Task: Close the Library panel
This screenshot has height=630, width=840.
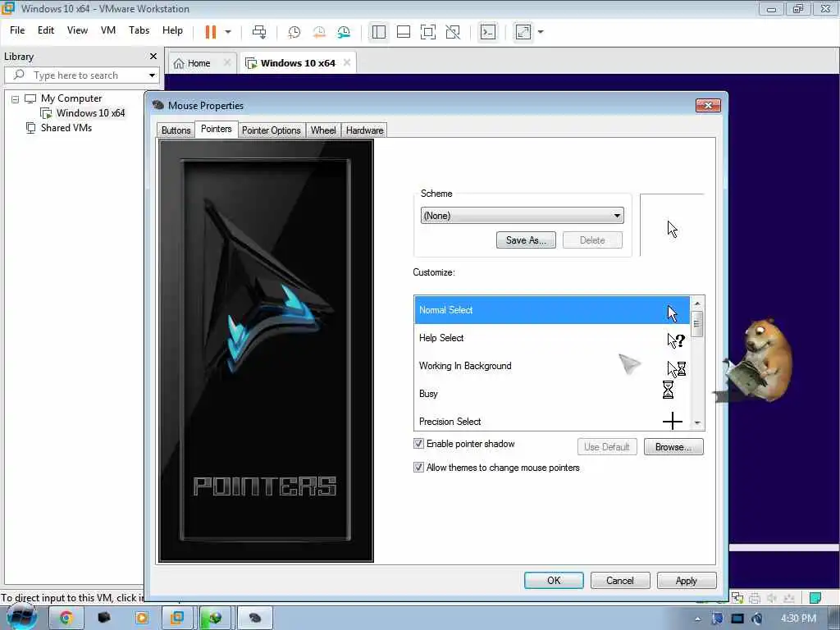Action: point(153,57)
